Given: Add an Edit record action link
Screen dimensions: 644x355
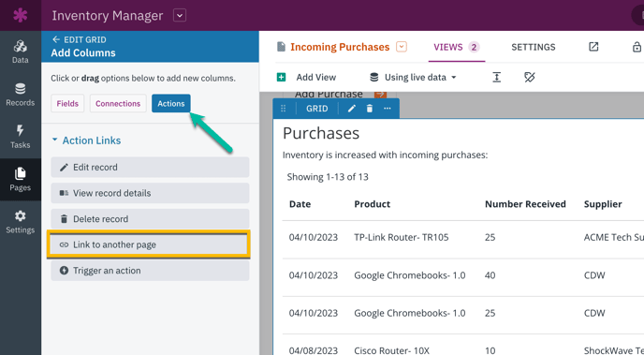Looking at the screenshot, I should (150, 168).
